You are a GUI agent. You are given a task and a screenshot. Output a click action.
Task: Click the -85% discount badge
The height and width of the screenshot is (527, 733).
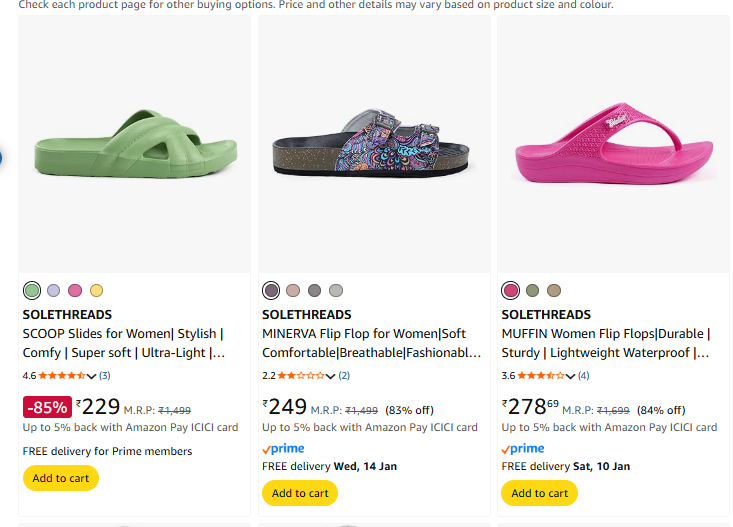tap(47, 407)
